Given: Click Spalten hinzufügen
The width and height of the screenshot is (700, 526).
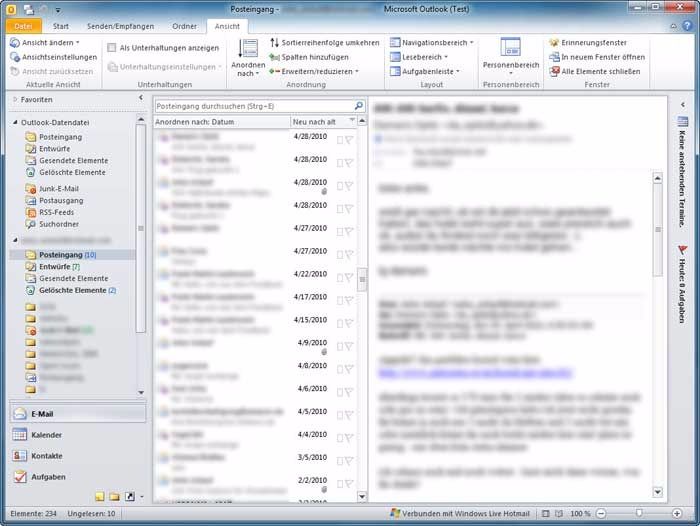Looking at the screenshot, I should pos(309,57).
